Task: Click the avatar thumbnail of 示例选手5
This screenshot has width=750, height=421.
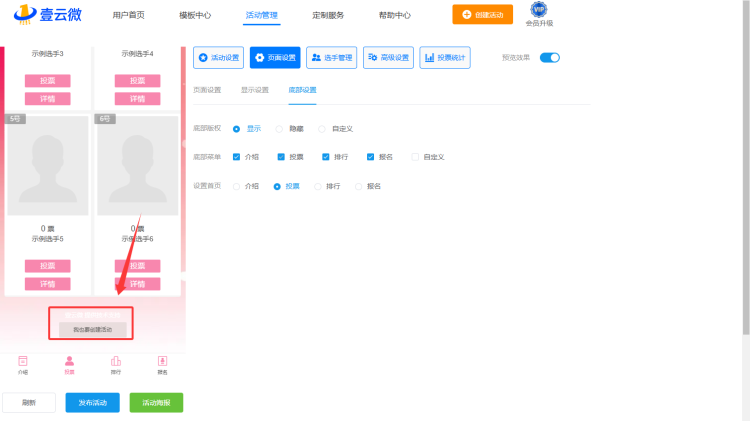Action: coord(48,168)
